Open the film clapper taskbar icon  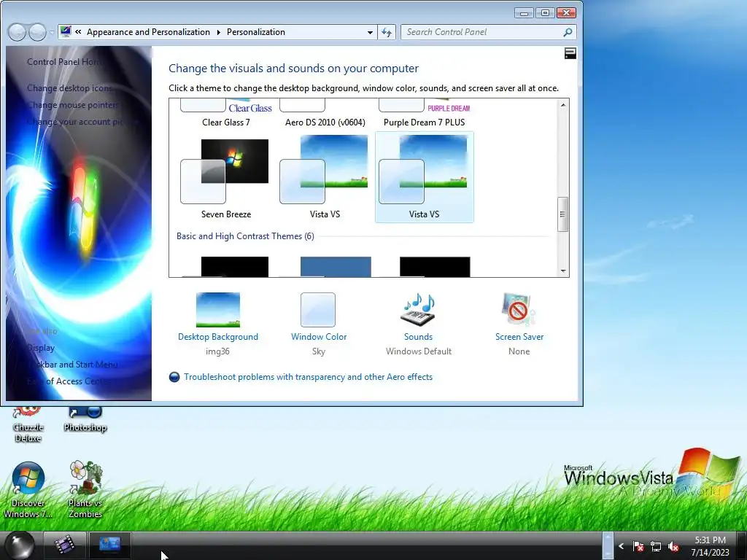tap(65, 545)
